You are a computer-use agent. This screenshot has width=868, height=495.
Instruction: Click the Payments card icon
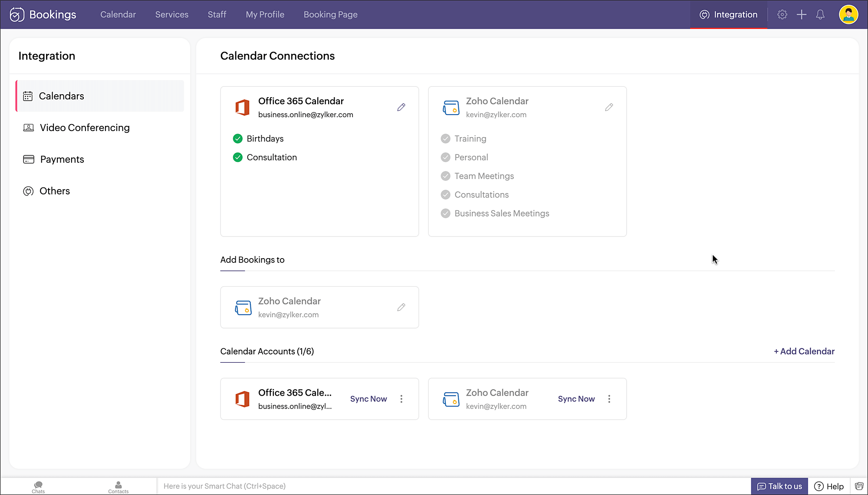29,159
